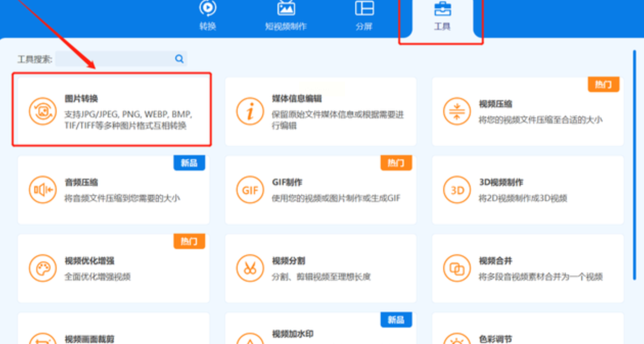Click the 视频合并 title
Screen dimensions: 644x344
pyautogui.click(x=495, y=261)
